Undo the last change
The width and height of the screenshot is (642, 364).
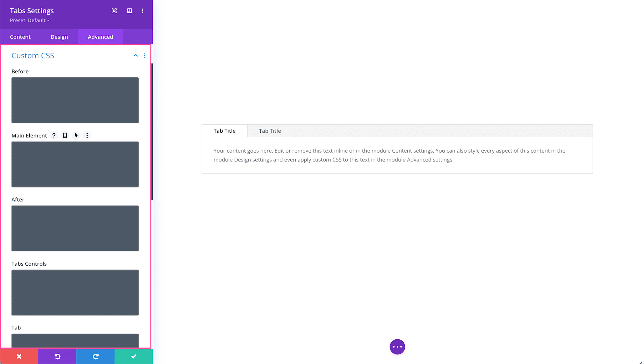coord(57,356)
